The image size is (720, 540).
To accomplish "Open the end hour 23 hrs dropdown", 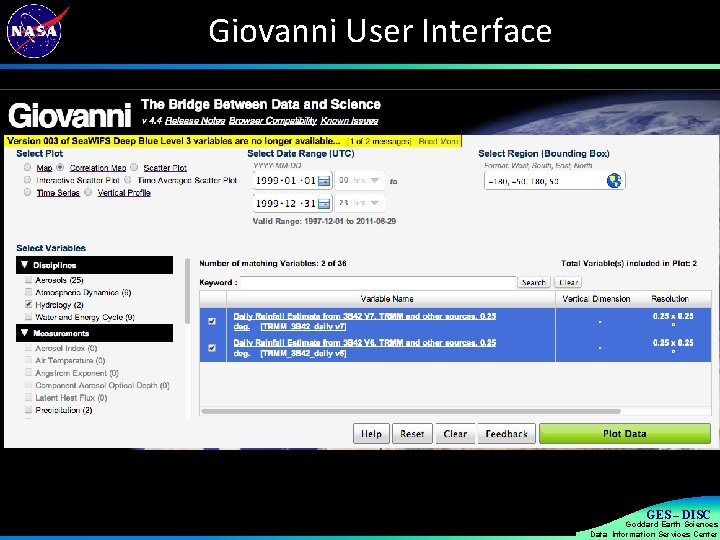I will point(360,203).
